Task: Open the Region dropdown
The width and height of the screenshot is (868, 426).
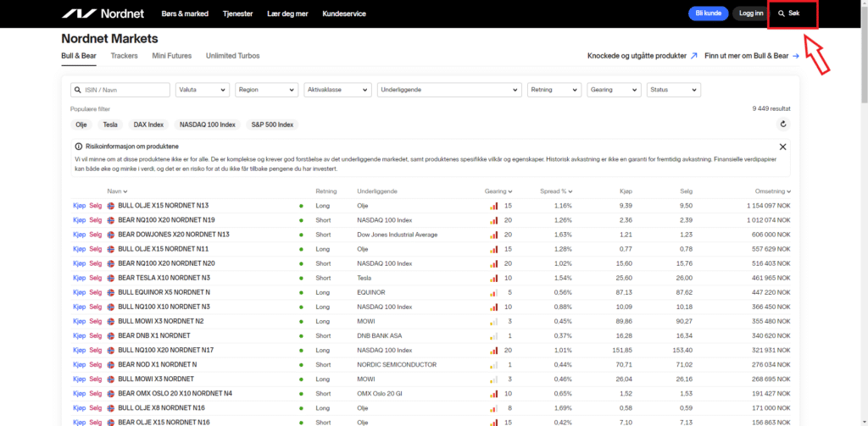Action: click(x=267, y=90)
